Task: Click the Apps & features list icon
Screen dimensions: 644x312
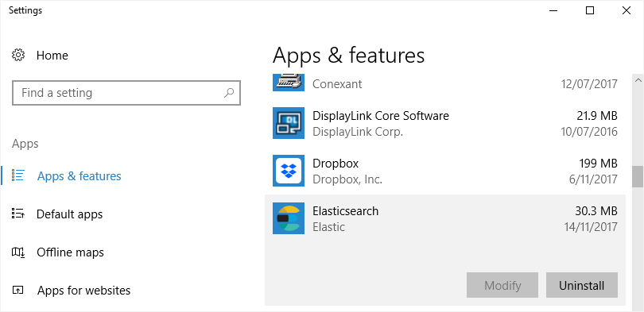Action: [x=18, y=175]
